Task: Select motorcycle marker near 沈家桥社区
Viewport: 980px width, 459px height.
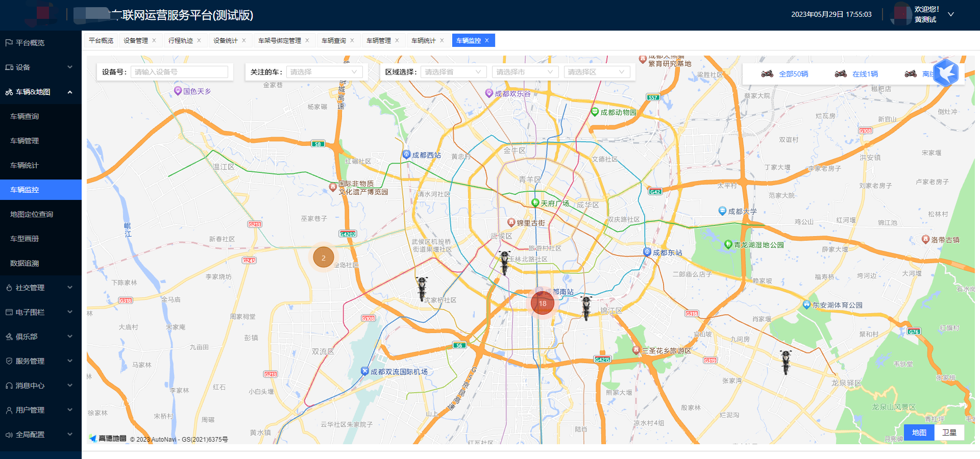Action: 422,289
